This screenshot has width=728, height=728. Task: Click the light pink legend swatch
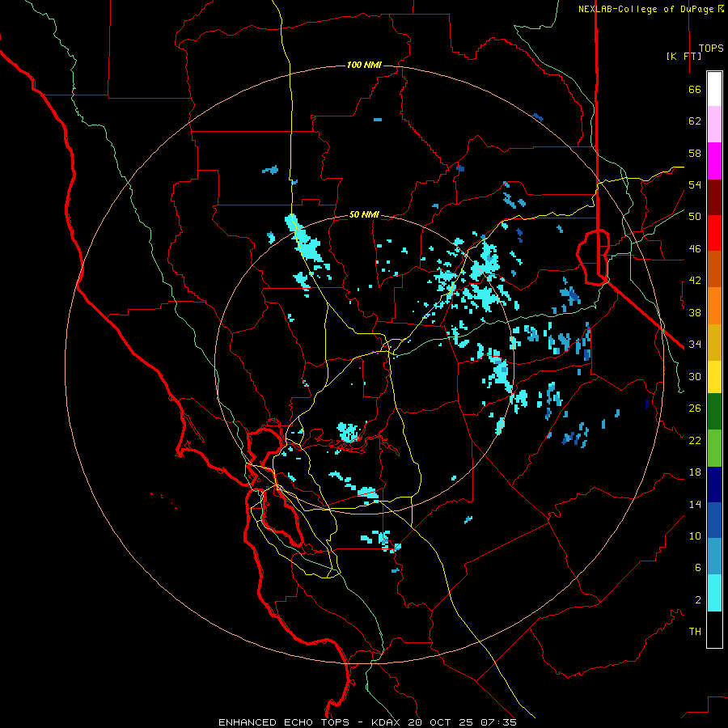click(714, 124)
